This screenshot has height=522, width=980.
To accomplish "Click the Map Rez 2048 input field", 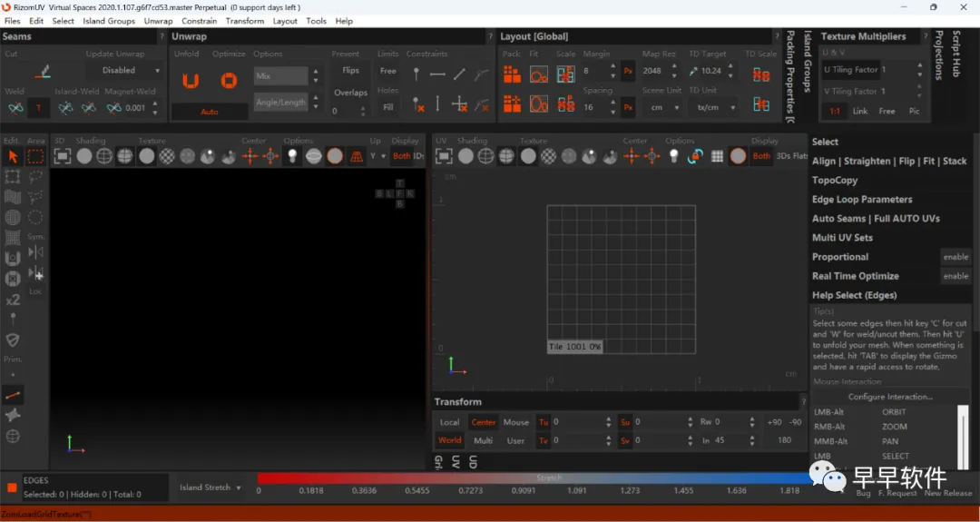I will 653,71.
